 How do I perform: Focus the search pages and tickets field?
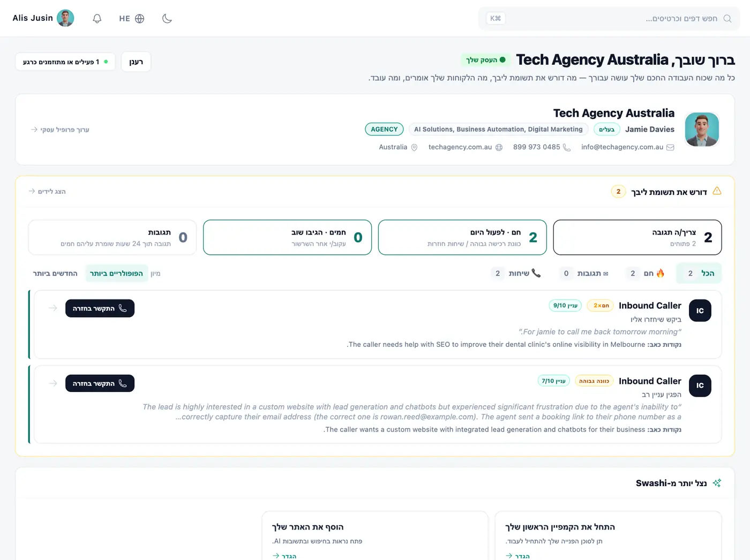(609, 19)
